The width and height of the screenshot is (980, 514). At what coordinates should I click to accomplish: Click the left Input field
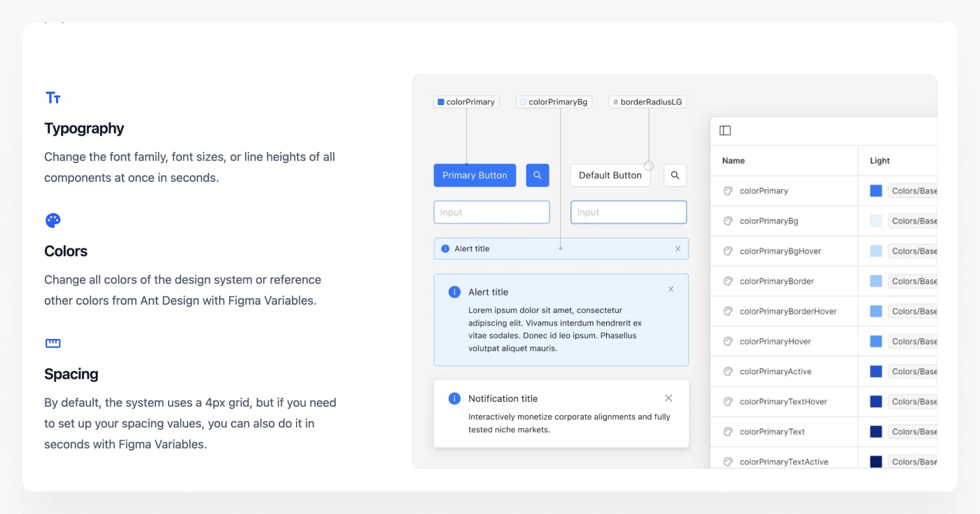[491, 212]
